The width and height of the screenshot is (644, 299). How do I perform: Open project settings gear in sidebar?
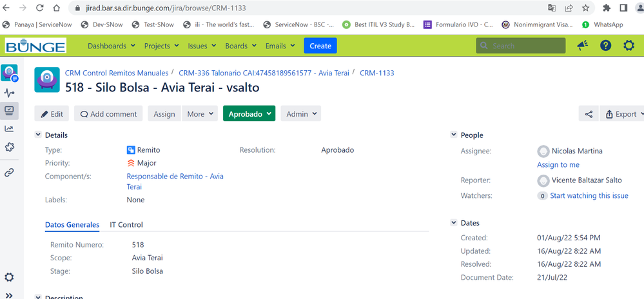[9, 277]
